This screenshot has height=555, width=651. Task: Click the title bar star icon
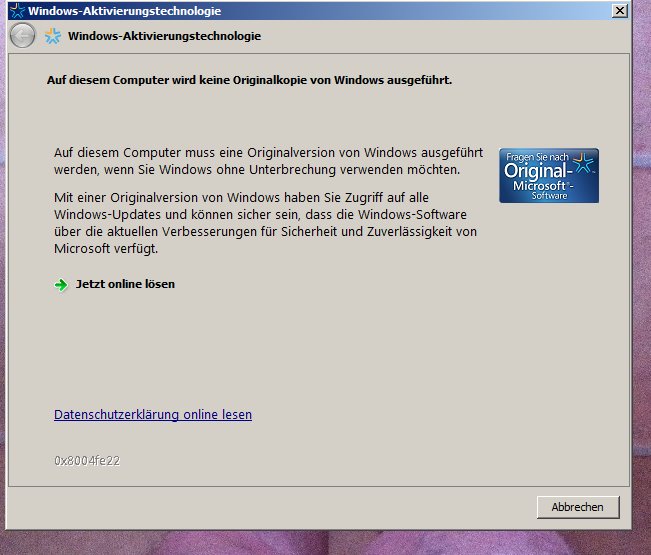click(x=17, y=10)
